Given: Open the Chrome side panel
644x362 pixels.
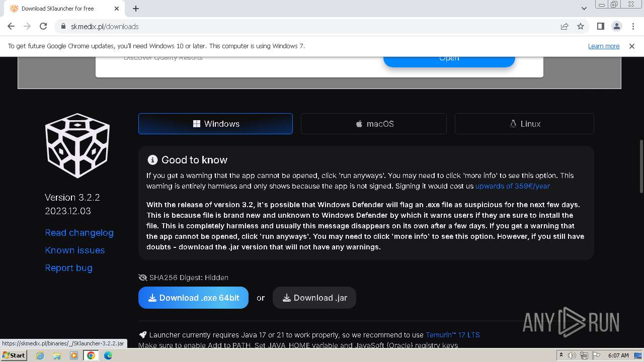Looking at the screenshot, I should coord(600,26).
